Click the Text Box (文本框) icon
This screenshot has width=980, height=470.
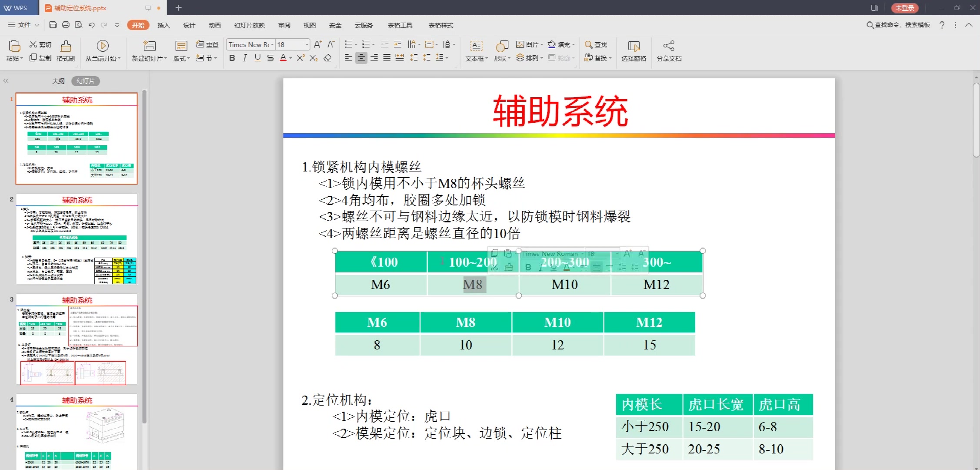point(477,46)
